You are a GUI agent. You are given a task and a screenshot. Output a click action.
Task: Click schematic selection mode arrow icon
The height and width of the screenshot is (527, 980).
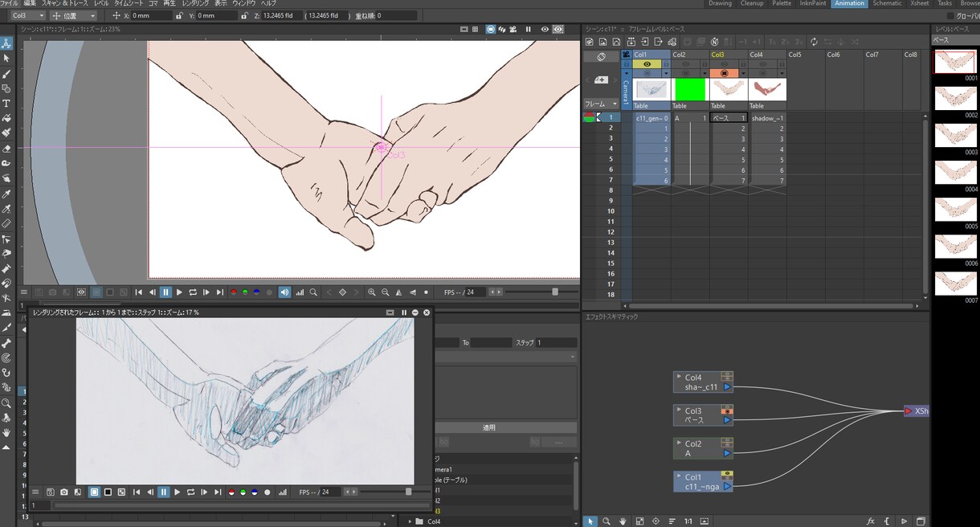(x=590, y=521)
